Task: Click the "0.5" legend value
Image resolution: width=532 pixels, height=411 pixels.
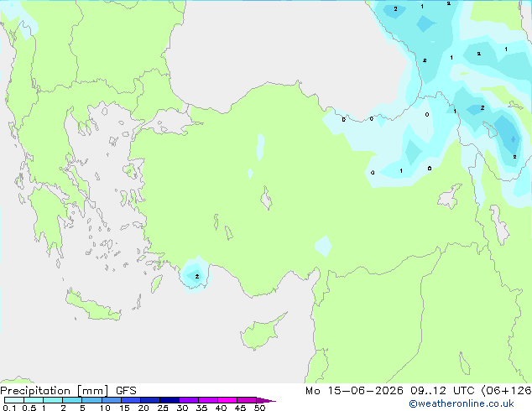Action: (29, 408)
